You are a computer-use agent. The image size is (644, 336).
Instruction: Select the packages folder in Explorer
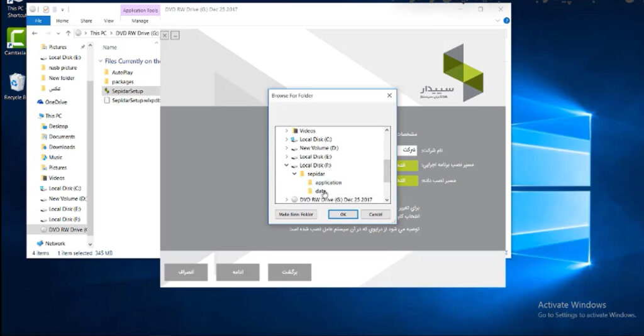click(x=123, y=82)
